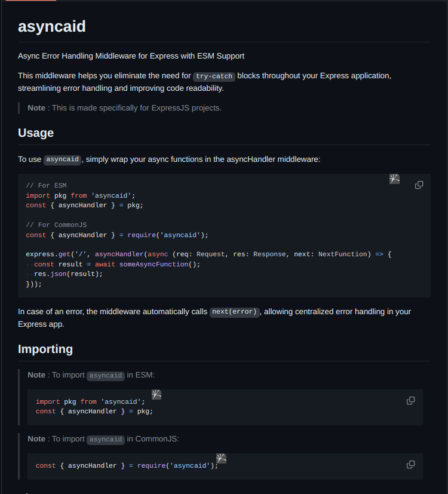Image resolution: width=448 pixels, height=494 pixels.
Task: Click 'require' line in the CommonJS note snippet
Action: [x=127, y=466]
